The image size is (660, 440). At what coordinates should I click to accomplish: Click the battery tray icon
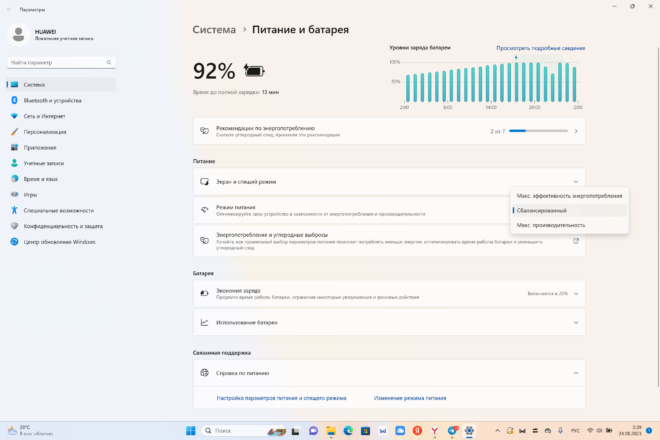[609, 431]
